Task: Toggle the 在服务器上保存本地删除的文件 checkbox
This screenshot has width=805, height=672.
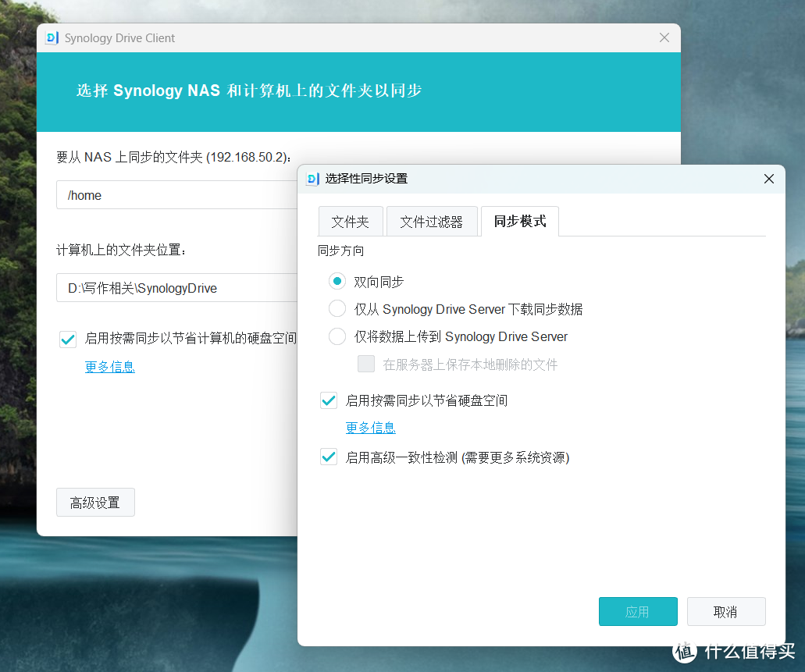Action: click(365, 363)
